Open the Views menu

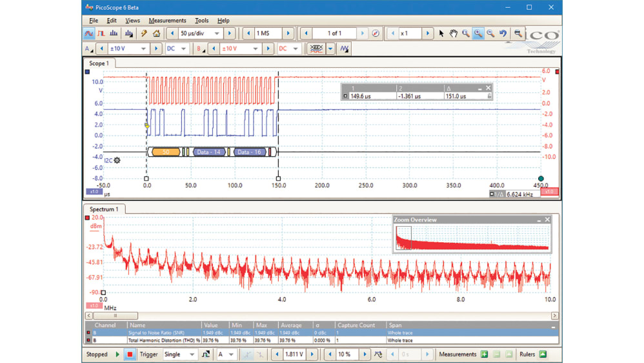[x=132, y=21]
